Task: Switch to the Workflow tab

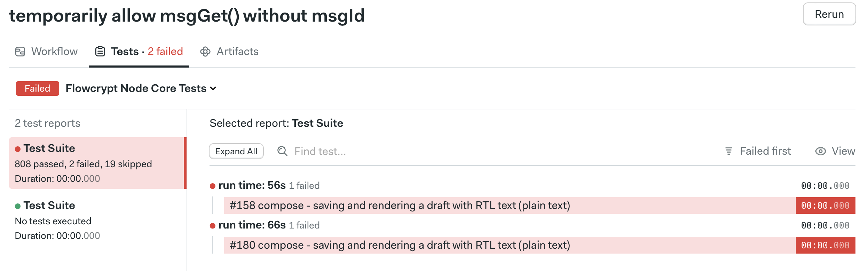Action: pos(54,52)
